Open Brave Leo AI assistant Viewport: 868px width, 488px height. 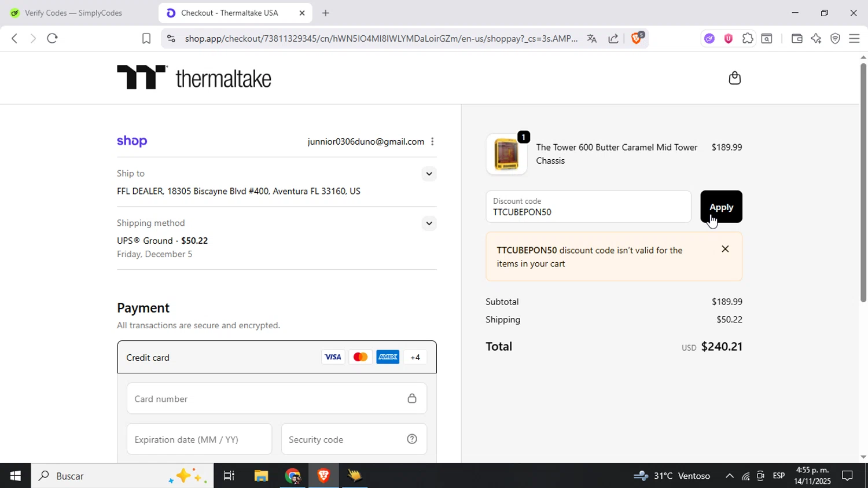click(816, 39)
